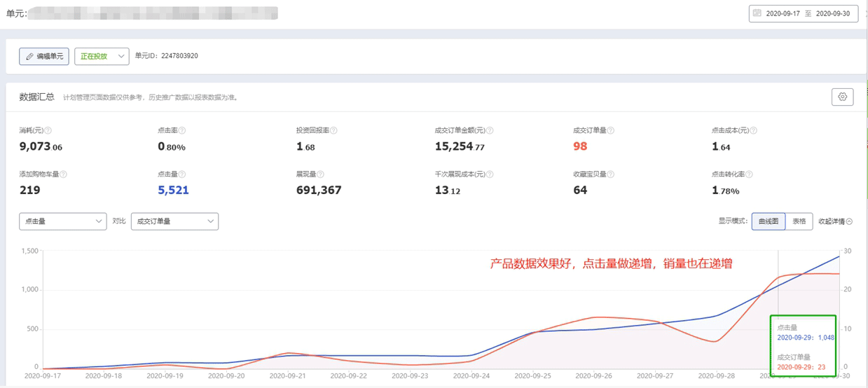868x388 pixels.
Task: Click the help icon next to 消耗(元)
Action: tap(48, 130)
